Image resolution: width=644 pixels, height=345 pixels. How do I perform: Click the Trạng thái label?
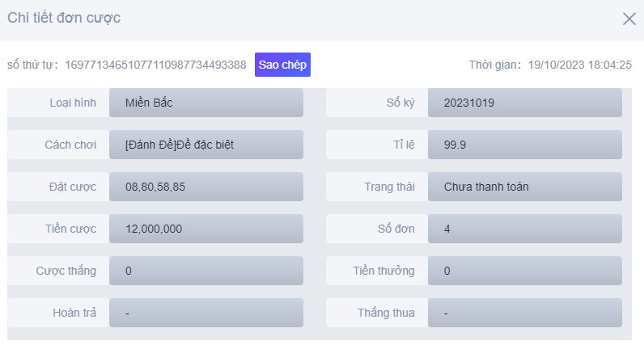[389, 187]
